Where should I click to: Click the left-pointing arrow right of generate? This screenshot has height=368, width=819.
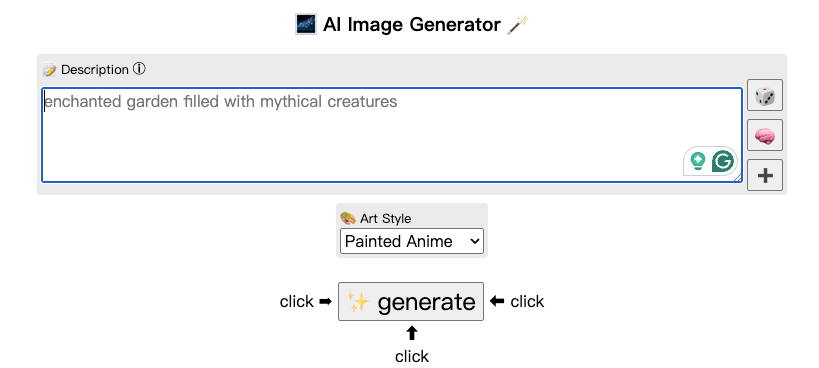click(497, 301)
